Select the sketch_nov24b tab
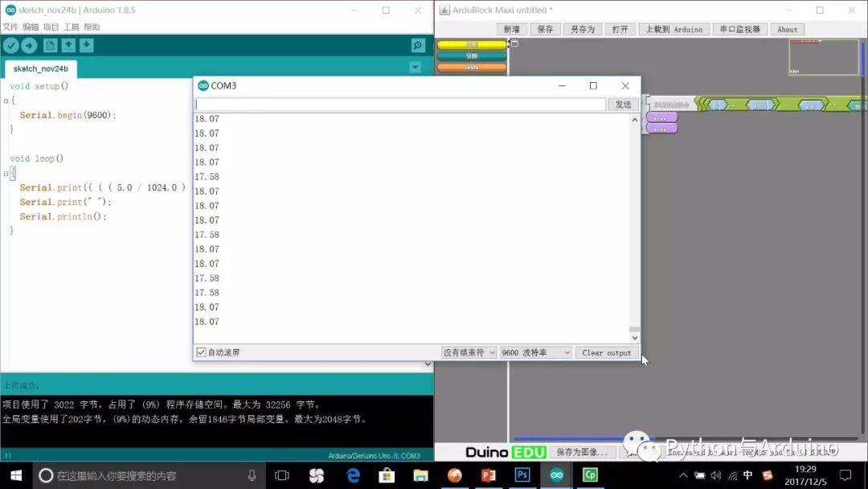The width and height of the screenshot is (868, 489). coord(41,68)
